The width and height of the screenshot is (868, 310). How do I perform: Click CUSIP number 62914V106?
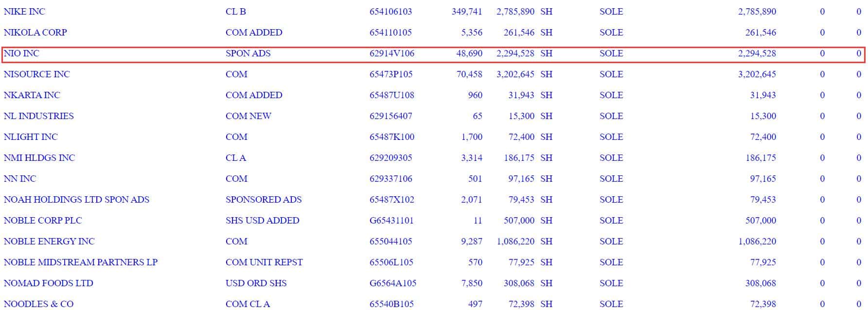click(391, 53)
